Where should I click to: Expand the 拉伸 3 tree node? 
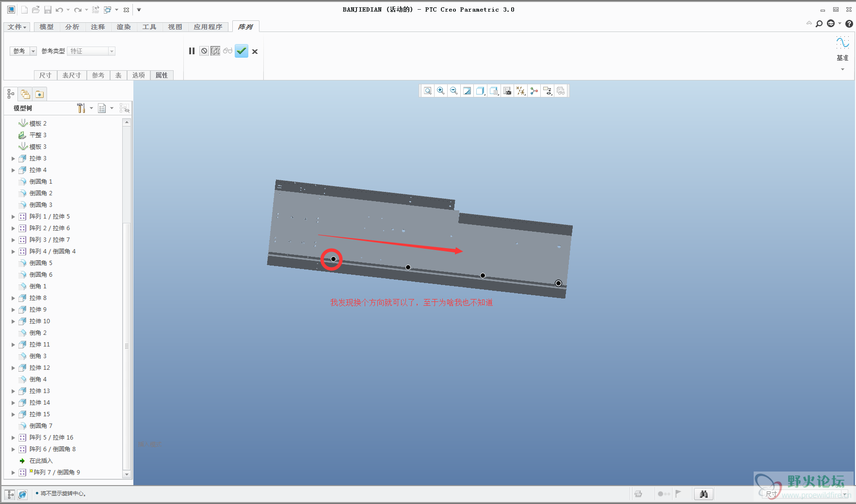tap(13, 158)
